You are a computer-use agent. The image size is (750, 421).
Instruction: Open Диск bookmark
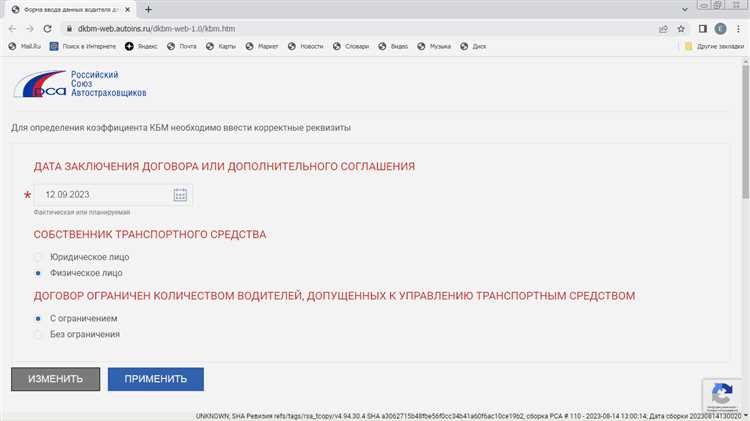473,46
